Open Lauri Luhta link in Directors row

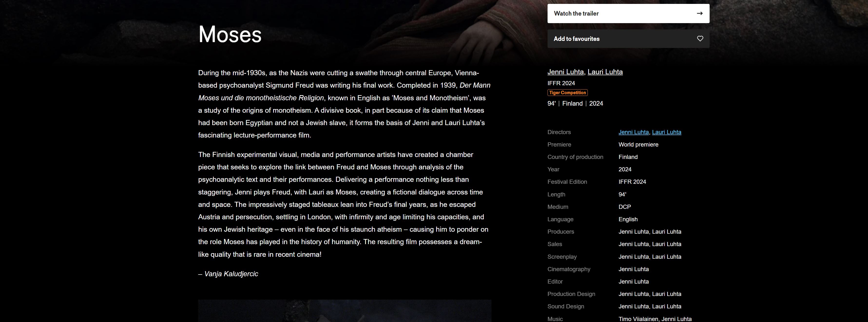(x=666, y=132)
